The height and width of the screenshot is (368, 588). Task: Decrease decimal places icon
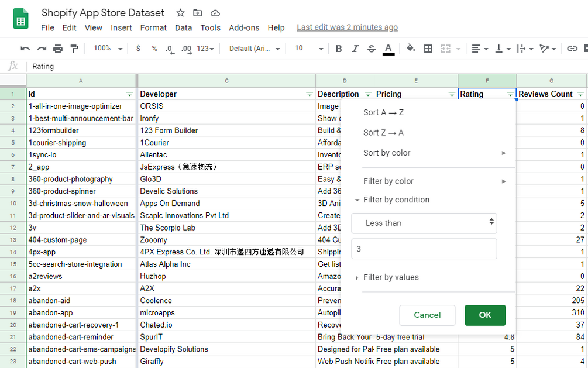[x=170, y=49]
